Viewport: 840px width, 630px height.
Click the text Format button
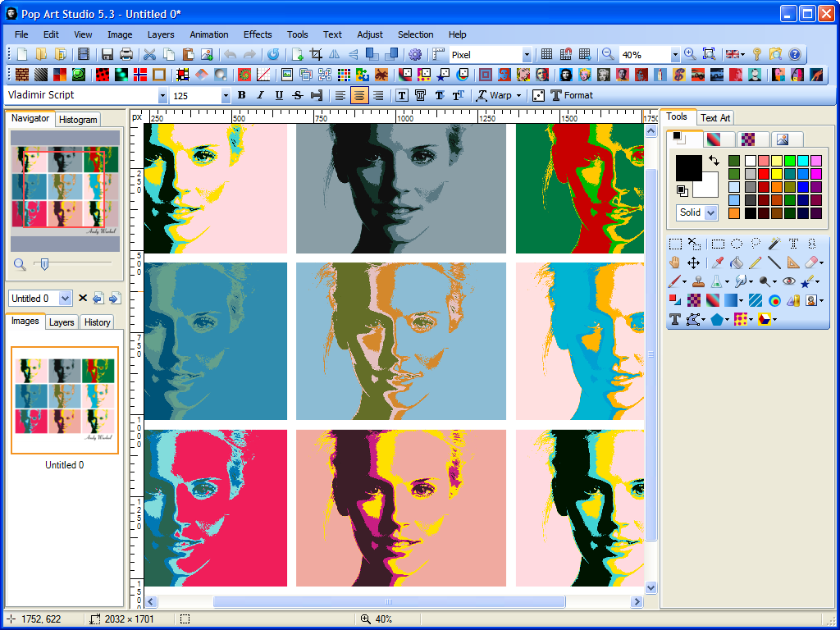click(572, 95)
